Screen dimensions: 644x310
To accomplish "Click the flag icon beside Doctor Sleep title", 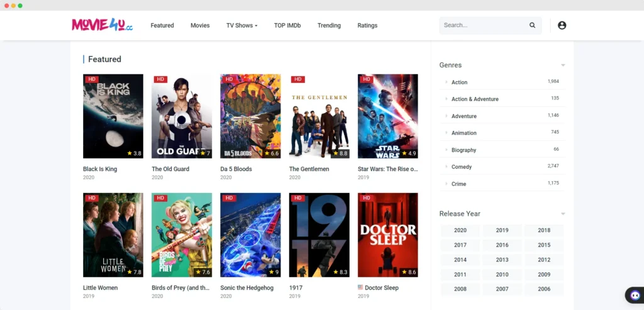I will click(x=360, y=287).
